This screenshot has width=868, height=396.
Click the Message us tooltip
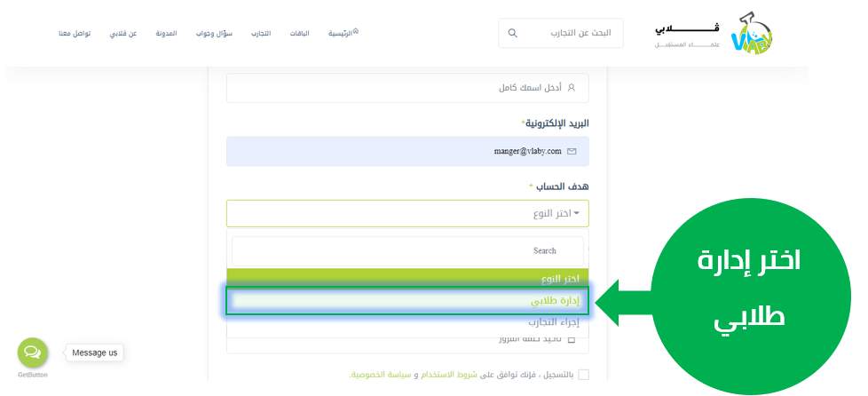94,352
